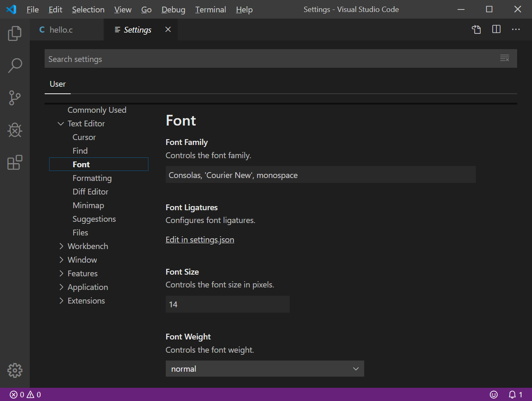532x401 pixels.
Task: Open the Selection menu
Action: [88, 9]
